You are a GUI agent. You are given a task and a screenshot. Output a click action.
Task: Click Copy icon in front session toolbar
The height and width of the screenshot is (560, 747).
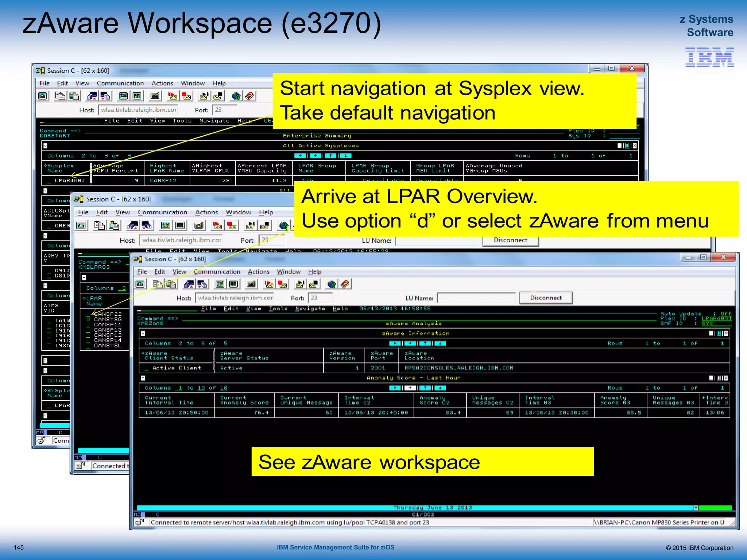158,284
